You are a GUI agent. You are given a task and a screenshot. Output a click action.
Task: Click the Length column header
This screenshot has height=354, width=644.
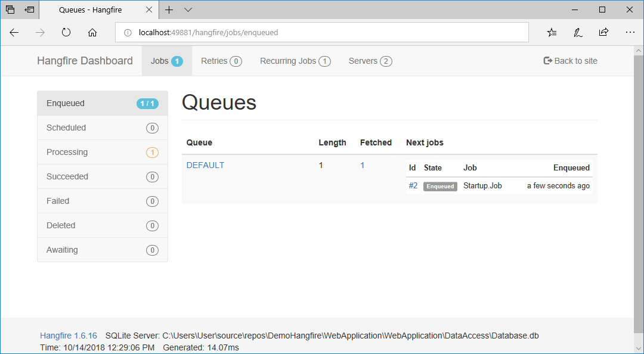pos(332,142)
